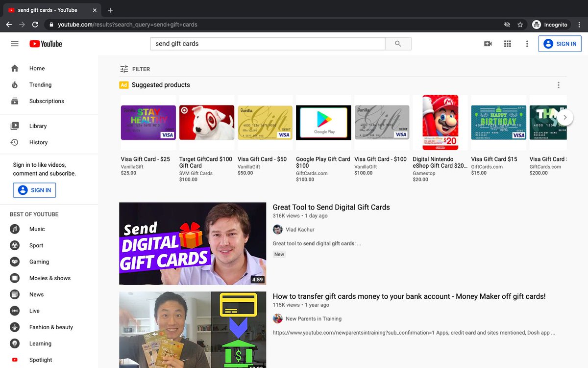Open bank transfer gift cards video thumbnail
Image resolution: width=588 pixels, height=368 pixels.
tap(193, 330)
